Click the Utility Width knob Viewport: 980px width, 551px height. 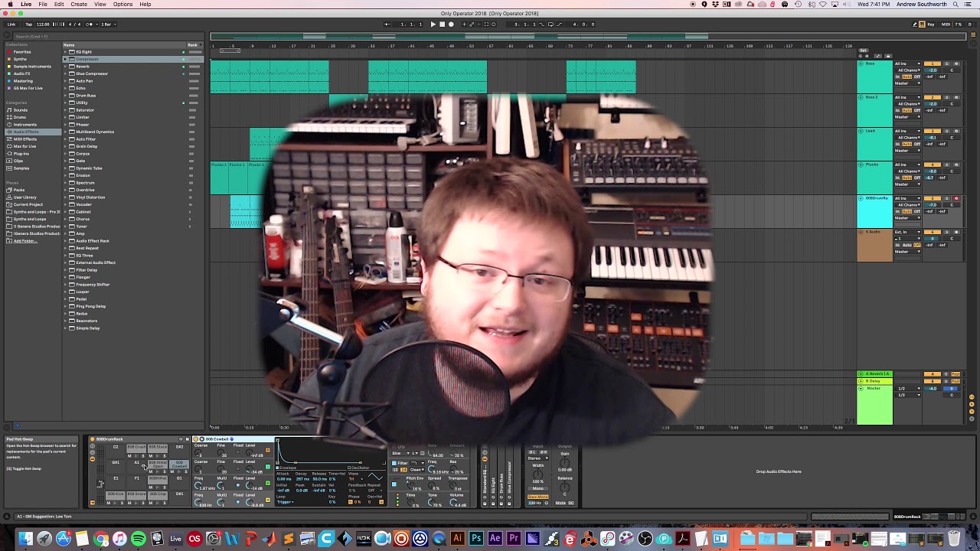point(537,474)
